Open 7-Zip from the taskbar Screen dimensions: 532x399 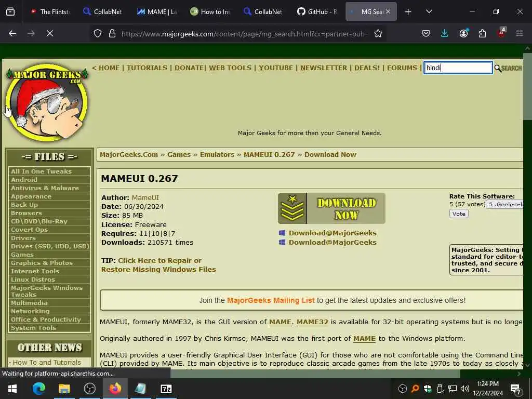(x=166, y=389)
